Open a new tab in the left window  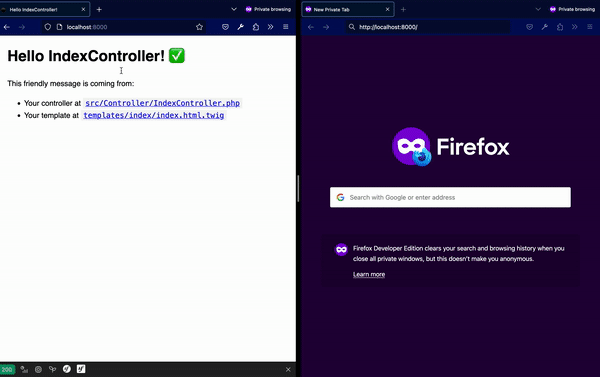pyautogui.click(x=99, y=10)
